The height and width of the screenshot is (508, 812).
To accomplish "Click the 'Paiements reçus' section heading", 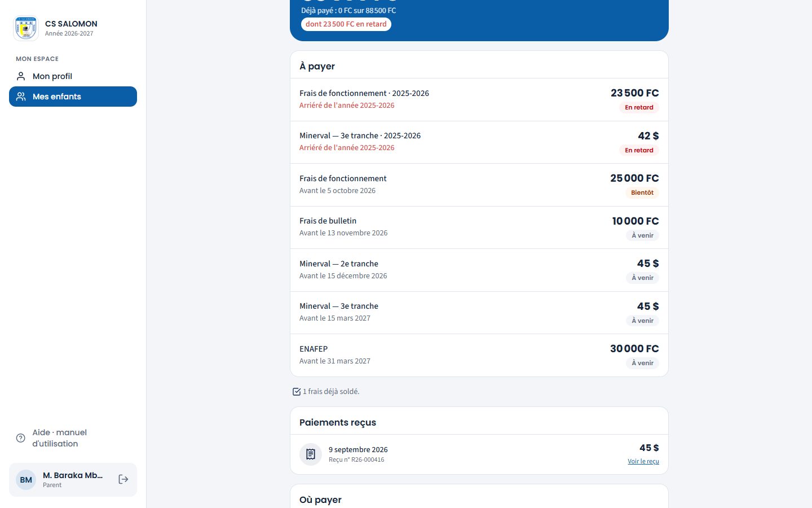I will pos(338,422).
